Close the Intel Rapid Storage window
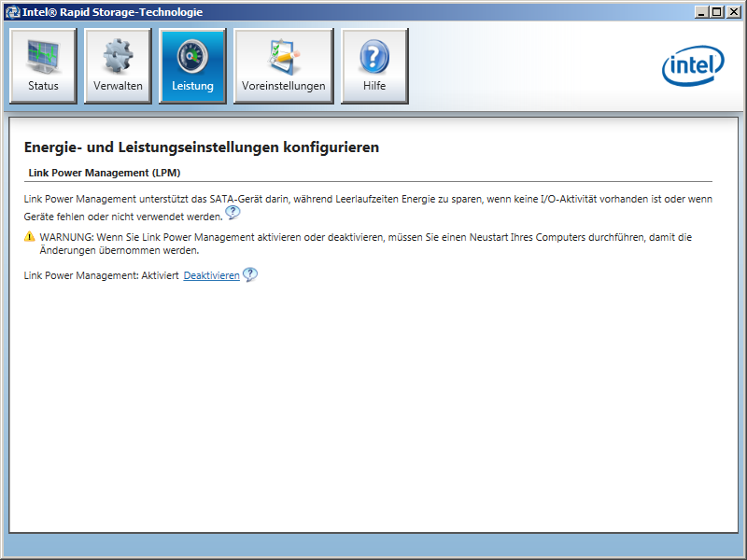 pos(734,12)
